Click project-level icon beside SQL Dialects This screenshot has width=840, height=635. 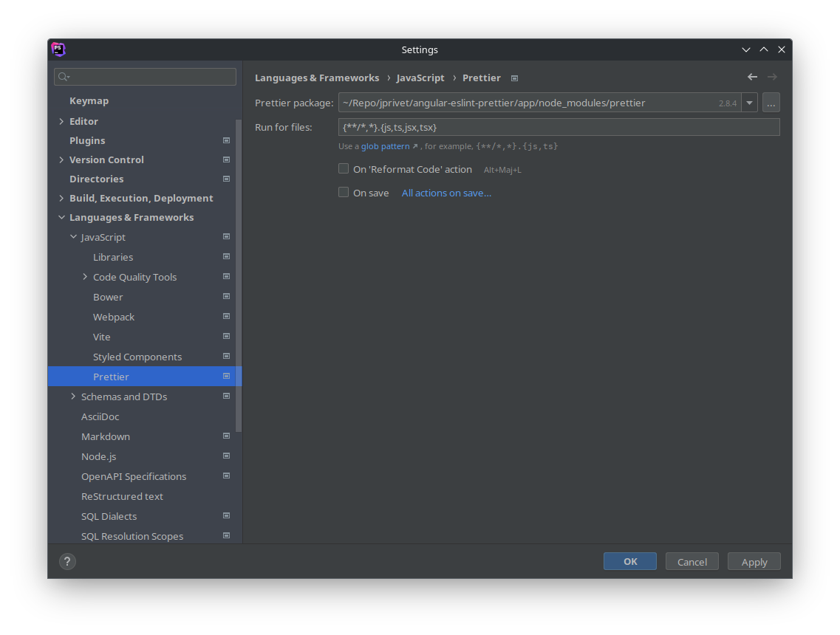pyautogui.click(x=226, y=515)
